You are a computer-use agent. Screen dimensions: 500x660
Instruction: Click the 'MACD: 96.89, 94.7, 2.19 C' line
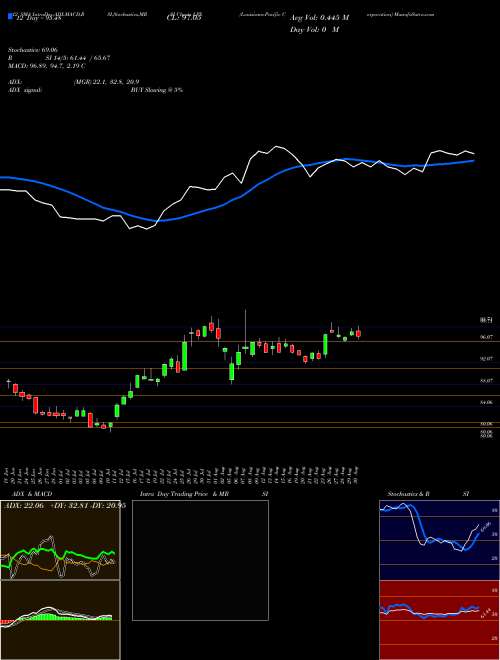coord(47,66)
